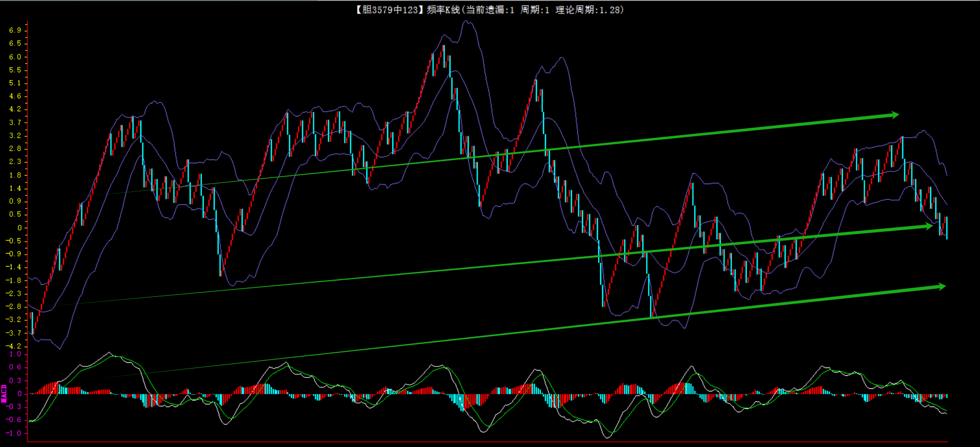Viewport: 980px width, 447px height.
Task: Click the -0.6 label on MACD axis
Action: click(14, 419)
